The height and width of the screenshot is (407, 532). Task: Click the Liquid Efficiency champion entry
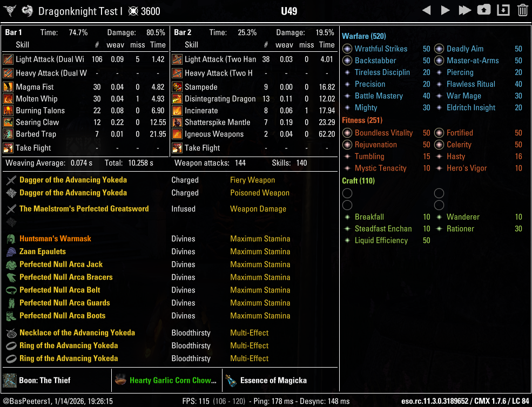click(386, 240)
